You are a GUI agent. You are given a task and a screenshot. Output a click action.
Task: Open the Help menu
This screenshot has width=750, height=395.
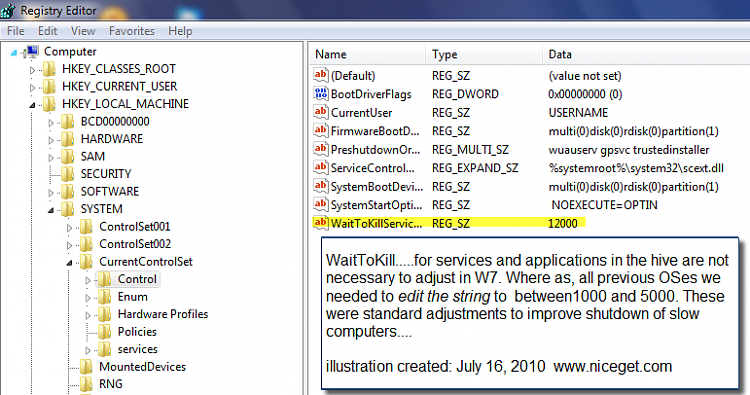[x=180, y=31]
